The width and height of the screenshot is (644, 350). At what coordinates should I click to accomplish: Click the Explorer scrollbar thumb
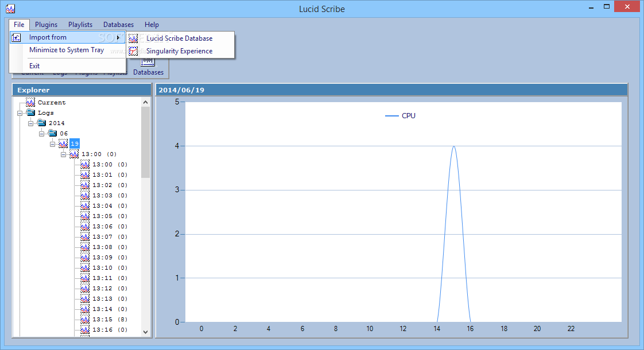tap(145, 142)
